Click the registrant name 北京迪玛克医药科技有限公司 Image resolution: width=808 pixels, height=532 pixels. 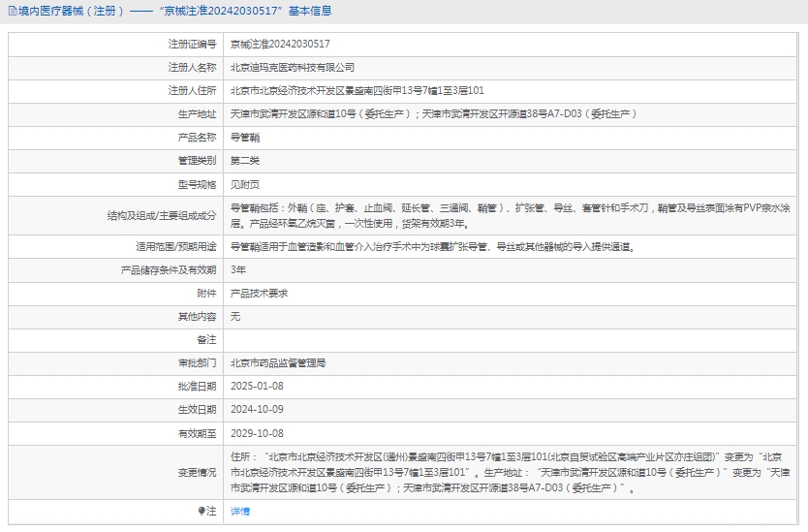293,68
